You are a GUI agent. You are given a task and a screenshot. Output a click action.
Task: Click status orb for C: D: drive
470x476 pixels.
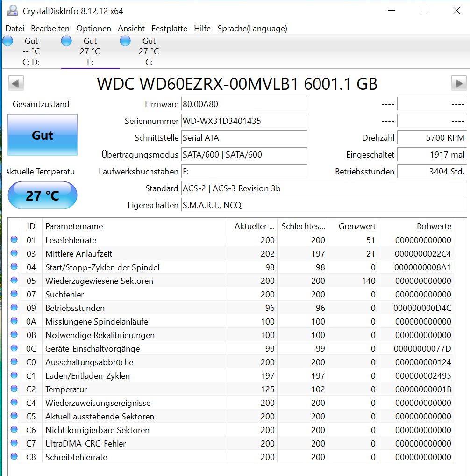(8, 41)
